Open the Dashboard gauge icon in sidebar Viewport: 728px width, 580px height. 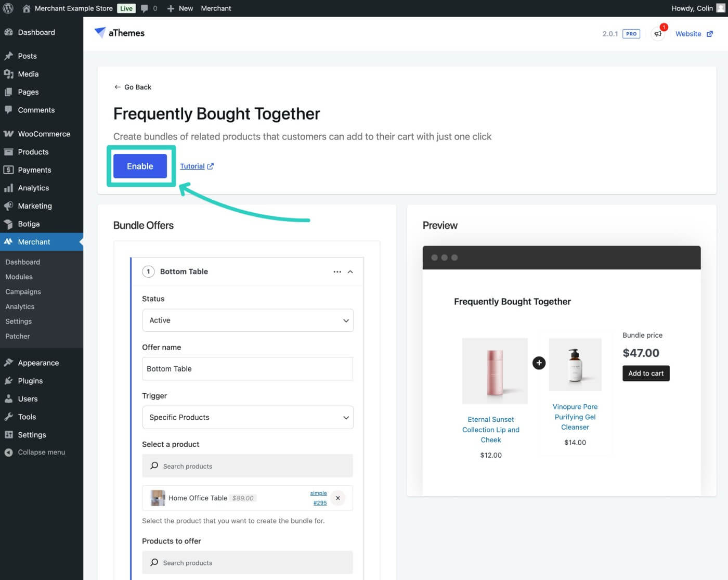[x=8, y=32]
